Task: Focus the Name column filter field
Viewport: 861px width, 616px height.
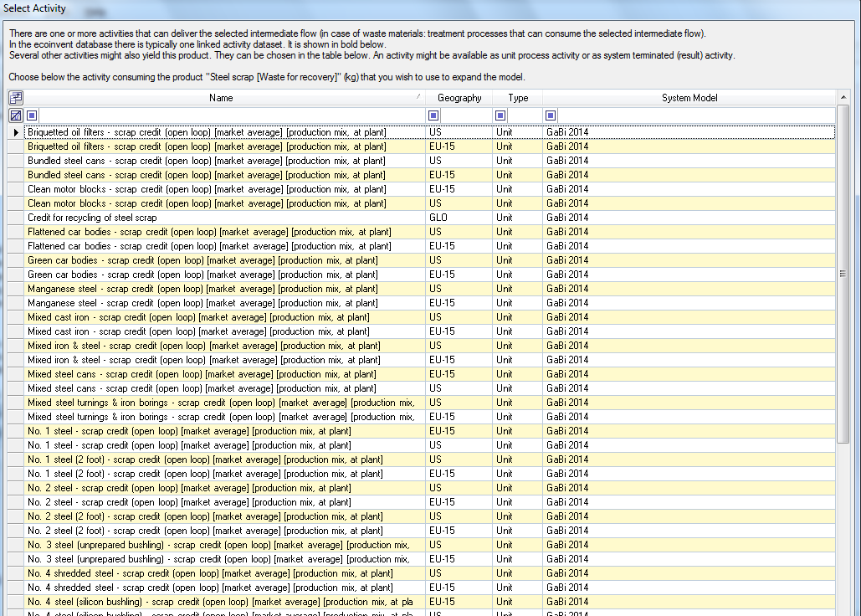Action: pyautogui.click(x=231, y=116)
